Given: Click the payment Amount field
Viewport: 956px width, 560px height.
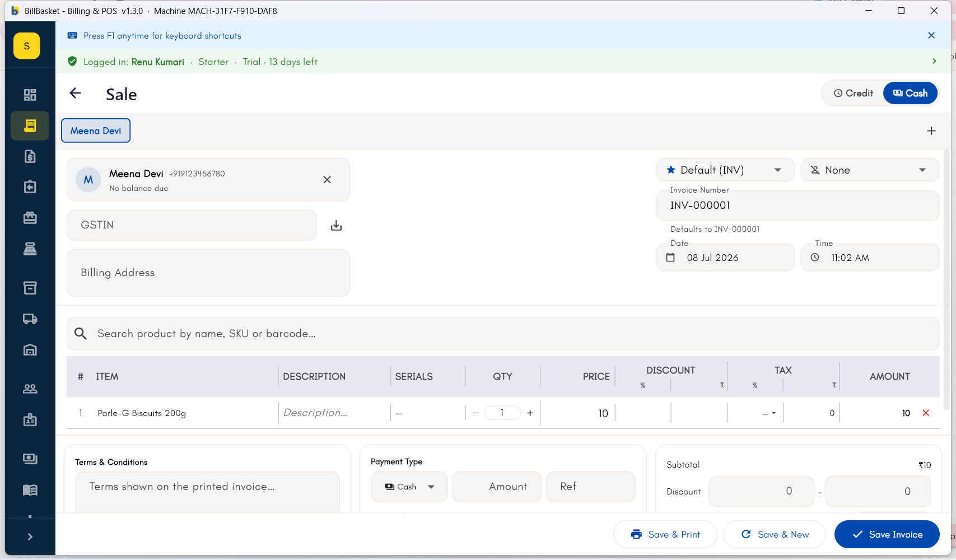Looking at the screenshot, I should pyautogui.click(x=497, y=487).
